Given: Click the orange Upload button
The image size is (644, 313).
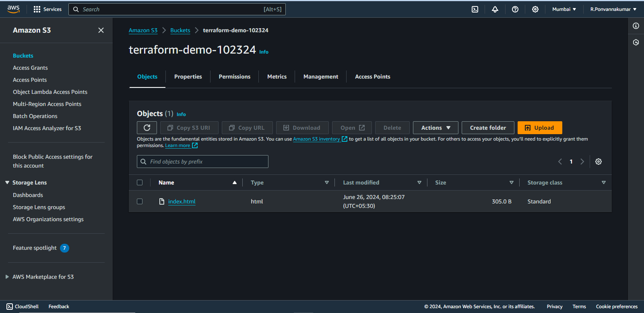Looking at the screenshot, I should pyautogui.click(x=540, y=128).
